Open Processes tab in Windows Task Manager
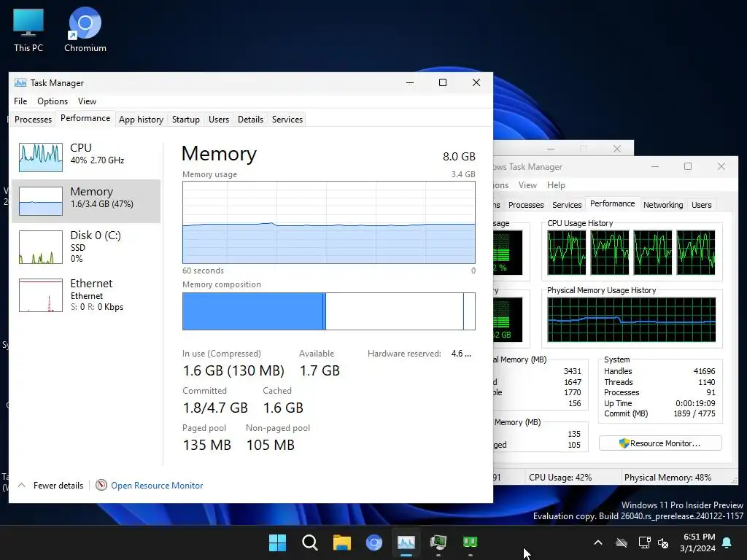 [526, 205]
